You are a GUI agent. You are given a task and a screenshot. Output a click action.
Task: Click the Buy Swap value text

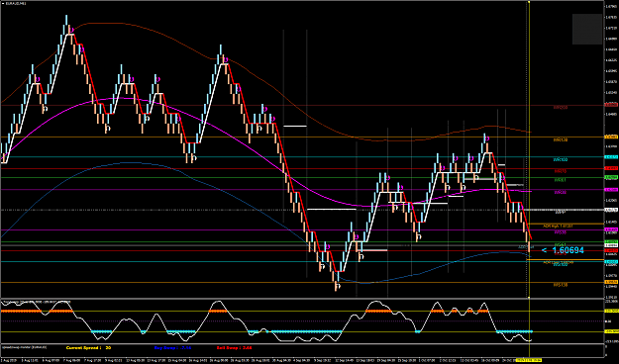[172, 348]
